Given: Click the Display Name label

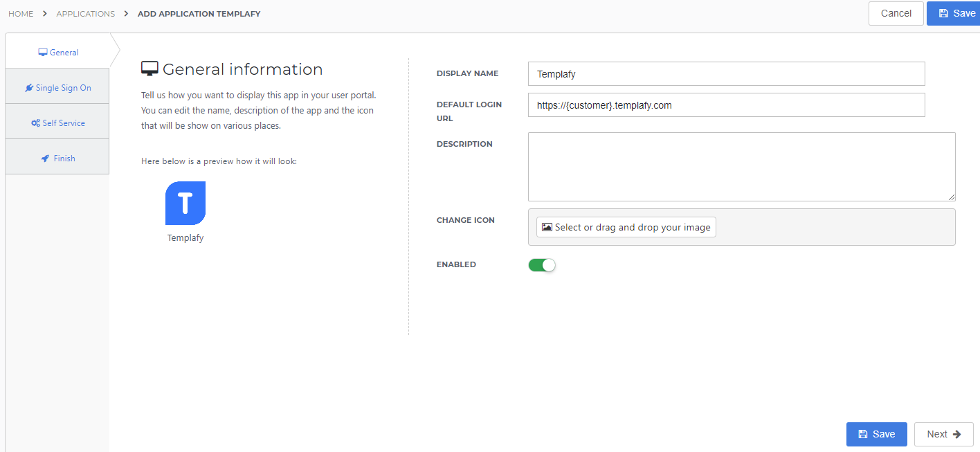Looking at the screenshot, I should [467, 73].
